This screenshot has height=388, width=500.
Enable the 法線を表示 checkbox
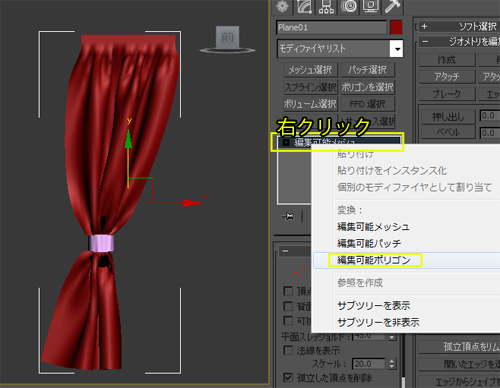(x=288, y=350)
